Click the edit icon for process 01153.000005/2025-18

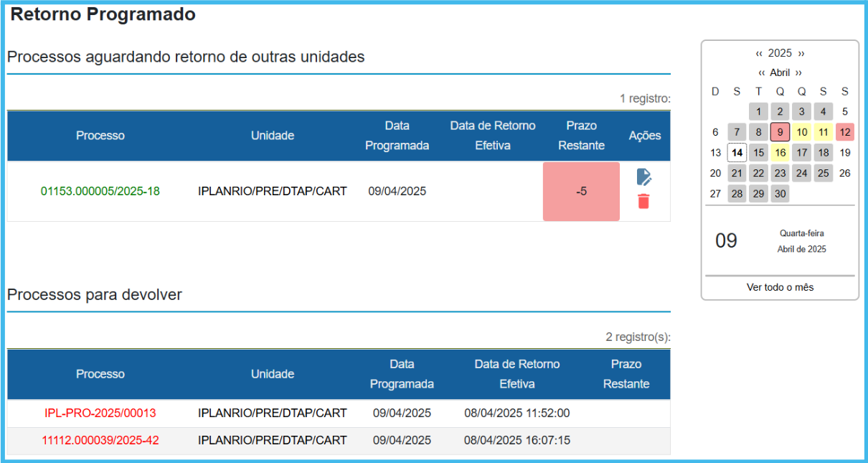pos(643,177)
